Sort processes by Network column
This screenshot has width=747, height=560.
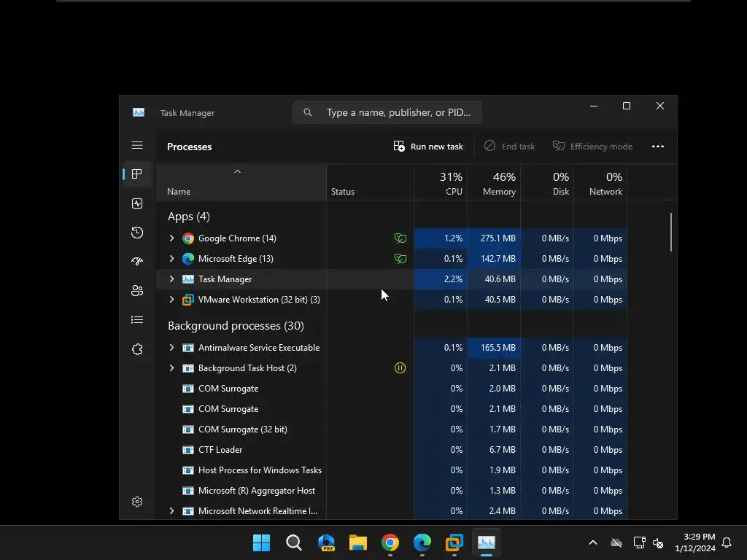pyautogui.click(x=601, y=183)
